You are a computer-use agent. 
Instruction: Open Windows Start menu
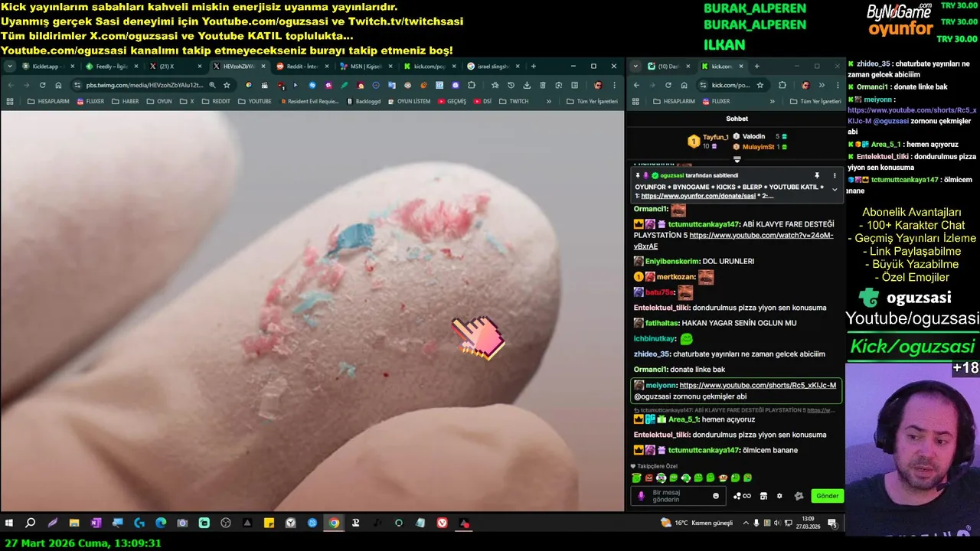coord(9,523)
